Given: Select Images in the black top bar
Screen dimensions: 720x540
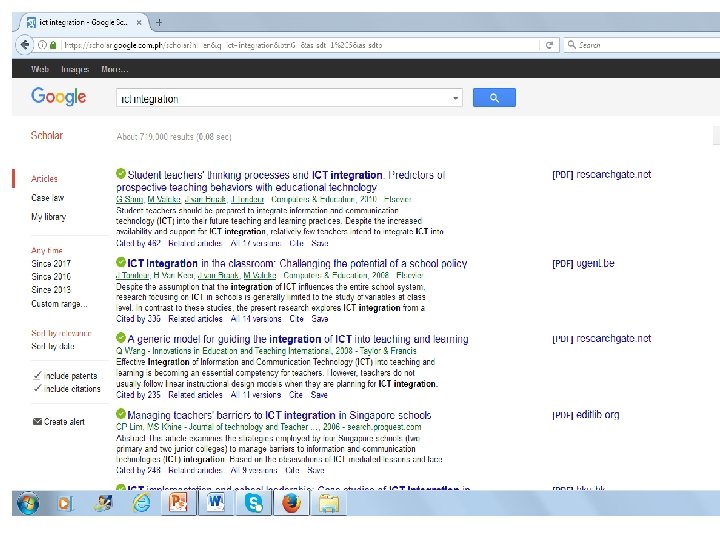Looking at the screenshot, I should 75,69.
